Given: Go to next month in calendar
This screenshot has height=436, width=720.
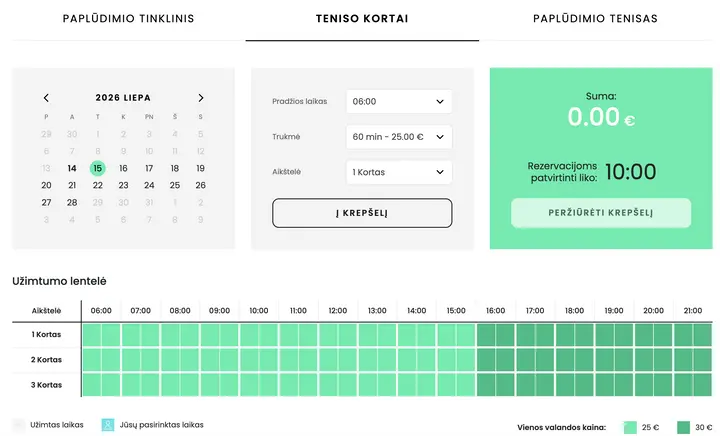Looking at the screenshot, I should (x=201, y=98).
